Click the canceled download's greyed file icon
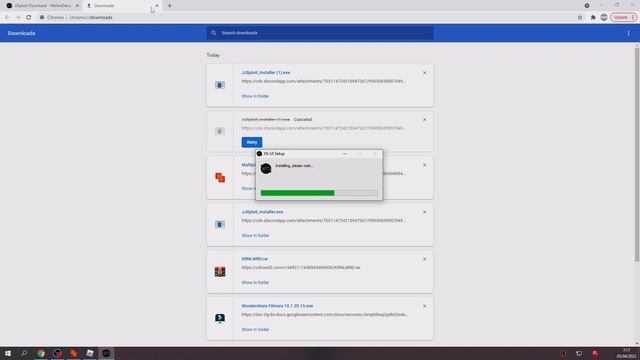The height and width of the screenshot is (360, 640). (x=220, y=131)
